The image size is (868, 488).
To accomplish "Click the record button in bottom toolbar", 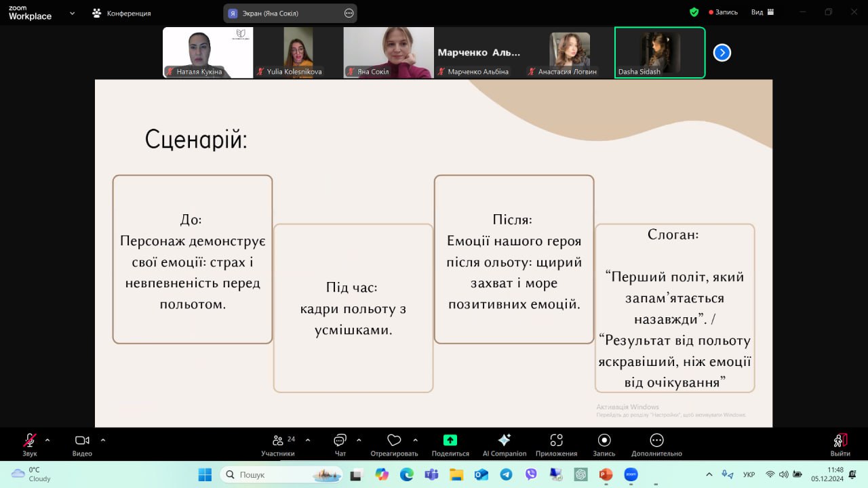I will point(604,444).
